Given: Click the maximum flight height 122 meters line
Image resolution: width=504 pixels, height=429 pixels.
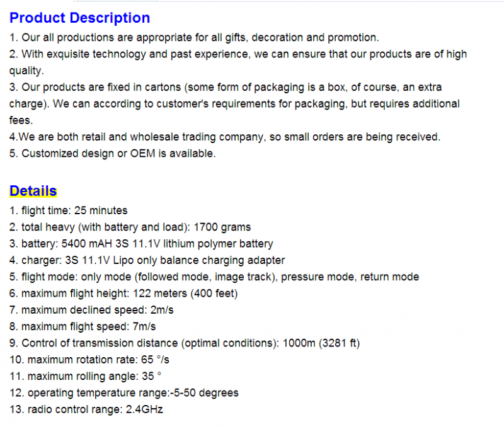Looking at the screenshot, I should pos(123,294).
